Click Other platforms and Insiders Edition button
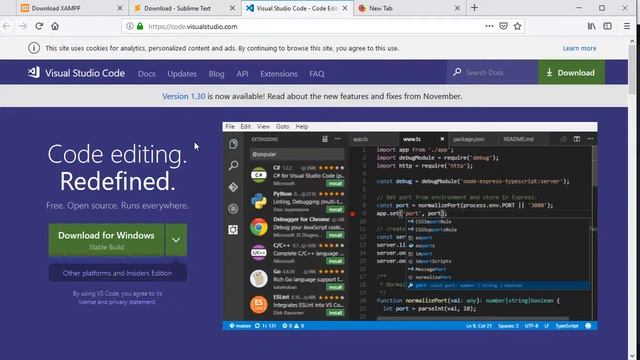This screenshot has height=360, width=640. tap(118, 273)
